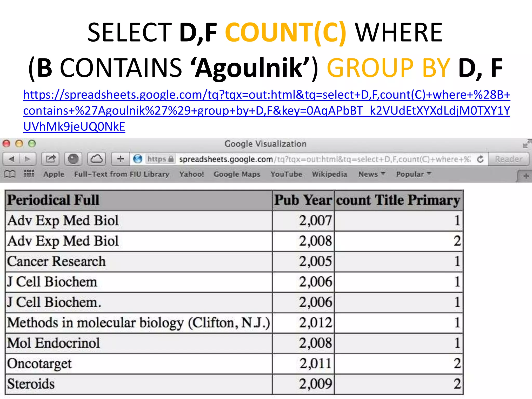This screenshot has width=532, height=399.
Task: Click the new tab plus button
Action: tap(526, 176)
